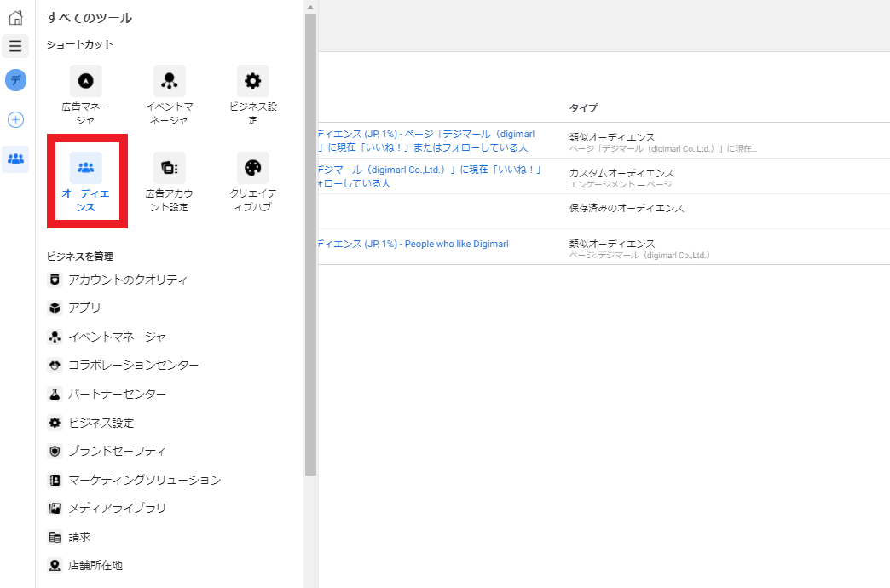
Task: Open 請求 menu entry
Action: [x=79, y=537]
